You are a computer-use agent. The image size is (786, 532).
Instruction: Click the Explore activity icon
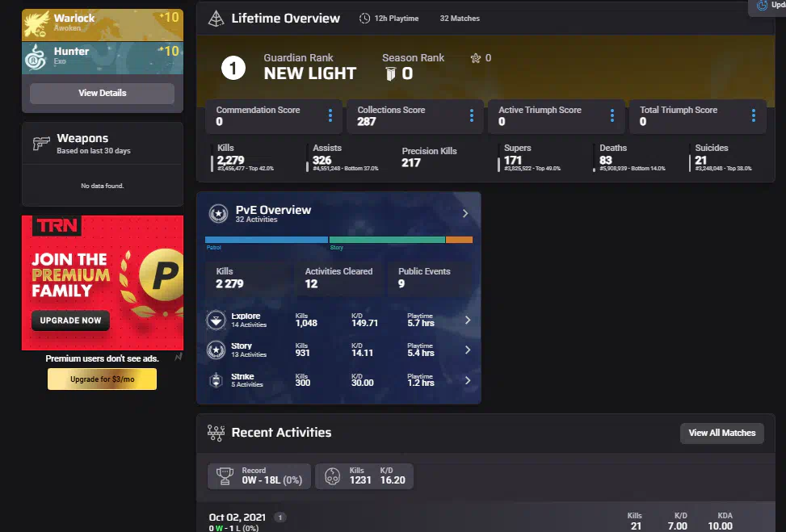point(216,320)
